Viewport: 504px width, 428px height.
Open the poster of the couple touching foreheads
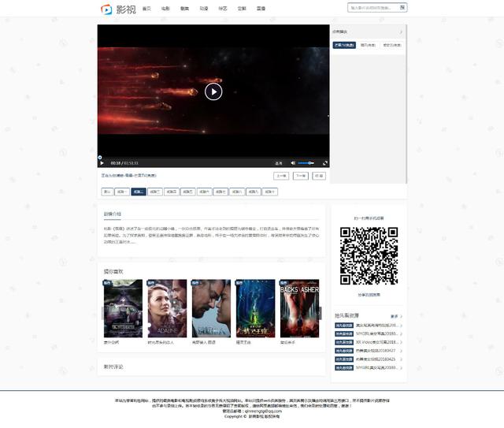pos(211,308)
